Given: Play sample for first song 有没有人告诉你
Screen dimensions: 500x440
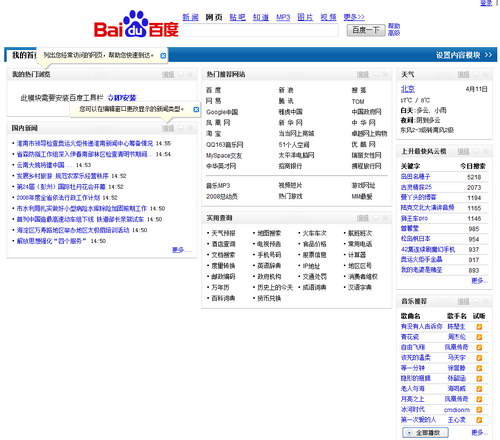Looking at the screenshot, I should tap(479, 327).
